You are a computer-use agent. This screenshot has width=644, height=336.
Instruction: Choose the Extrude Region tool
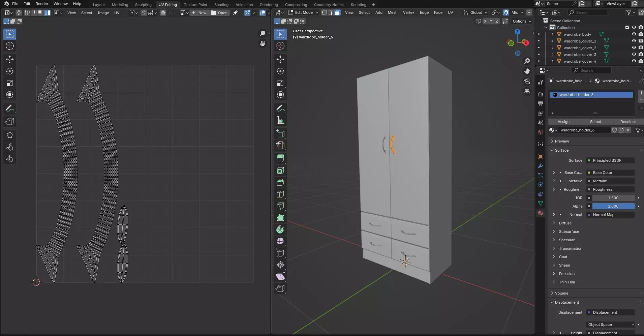(280, 158)
